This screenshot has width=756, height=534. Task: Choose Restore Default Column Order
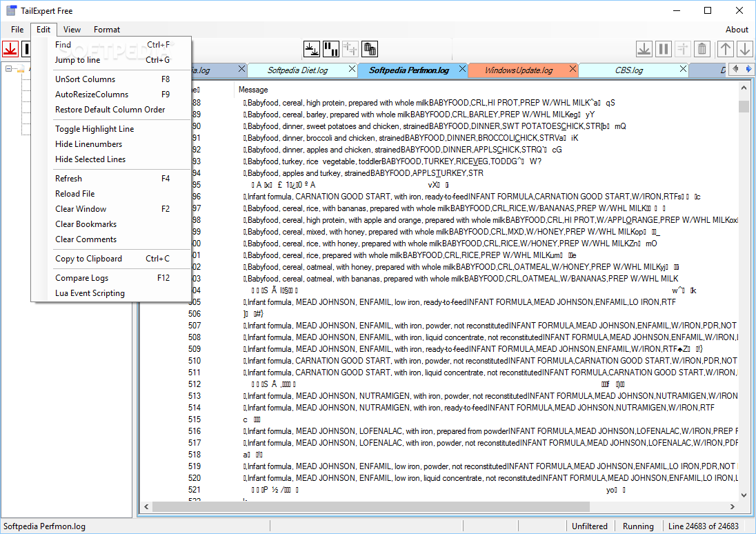tap(112, 110)
